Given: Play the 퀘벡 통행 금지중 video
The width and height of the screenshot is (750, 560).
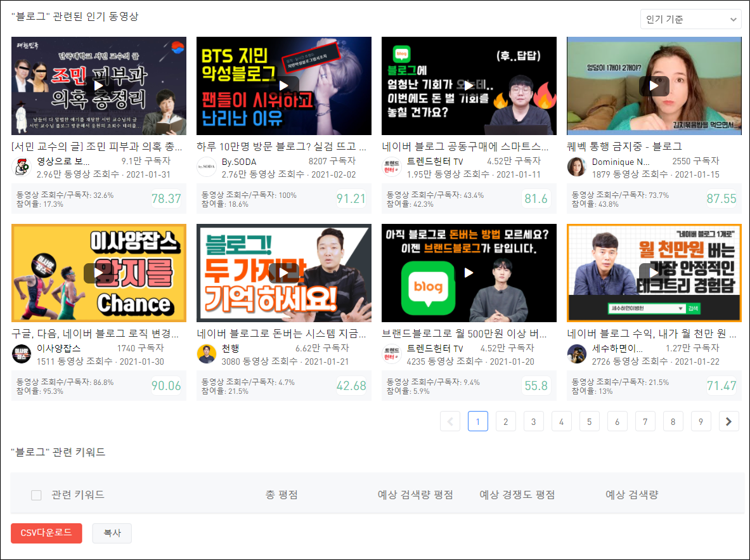Looking at the screenshot, I should point(654,86).
